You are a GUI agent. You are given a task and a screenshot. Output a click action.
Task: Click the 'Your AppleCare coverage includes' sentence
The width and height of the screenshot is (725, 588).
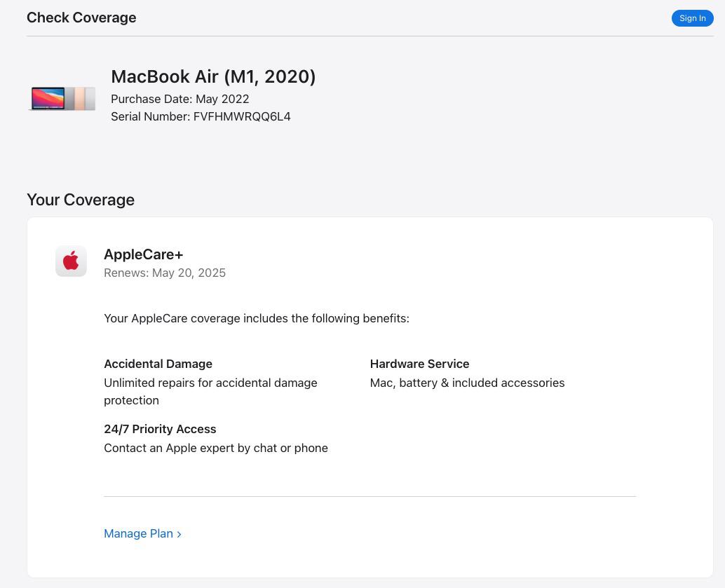pos(257,318)
